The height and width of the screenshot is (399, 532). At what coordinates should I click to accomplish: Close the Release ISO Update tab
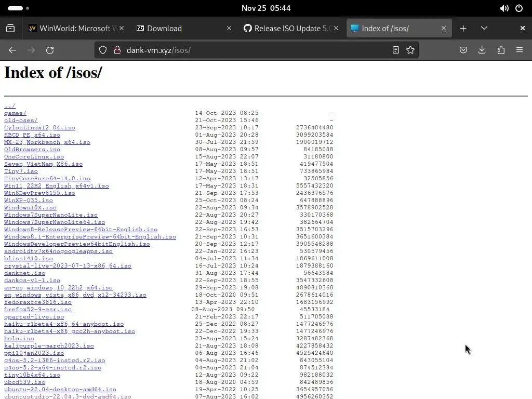(336, 29)
